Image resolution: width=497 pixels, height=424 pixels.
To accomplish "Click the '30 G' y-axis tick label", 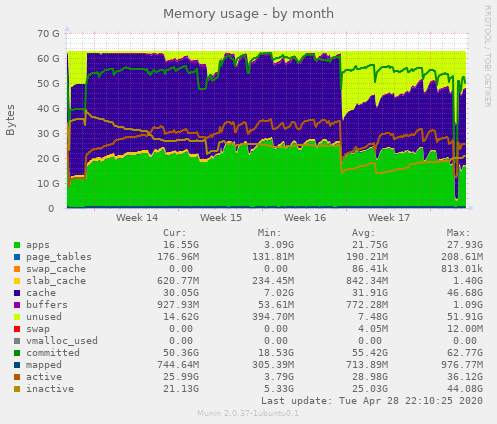I will [x=48, y=134].
